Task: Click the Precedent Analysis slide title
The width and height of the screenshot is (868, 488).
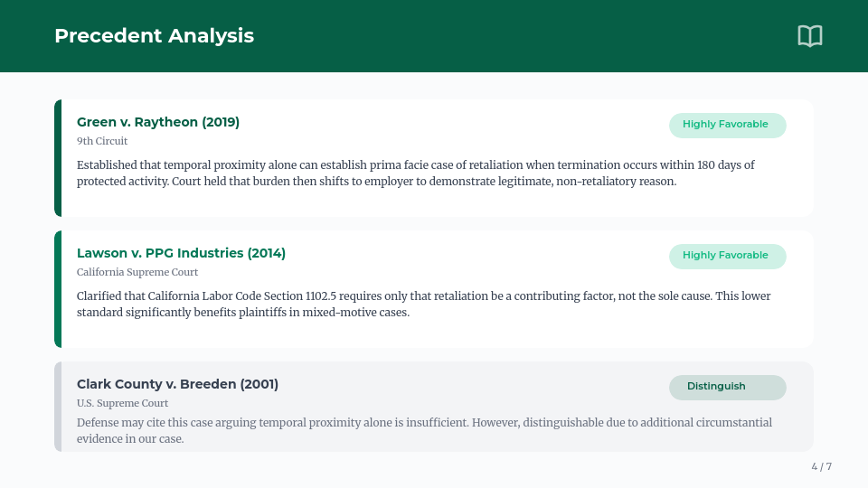Action: point(154,36)
